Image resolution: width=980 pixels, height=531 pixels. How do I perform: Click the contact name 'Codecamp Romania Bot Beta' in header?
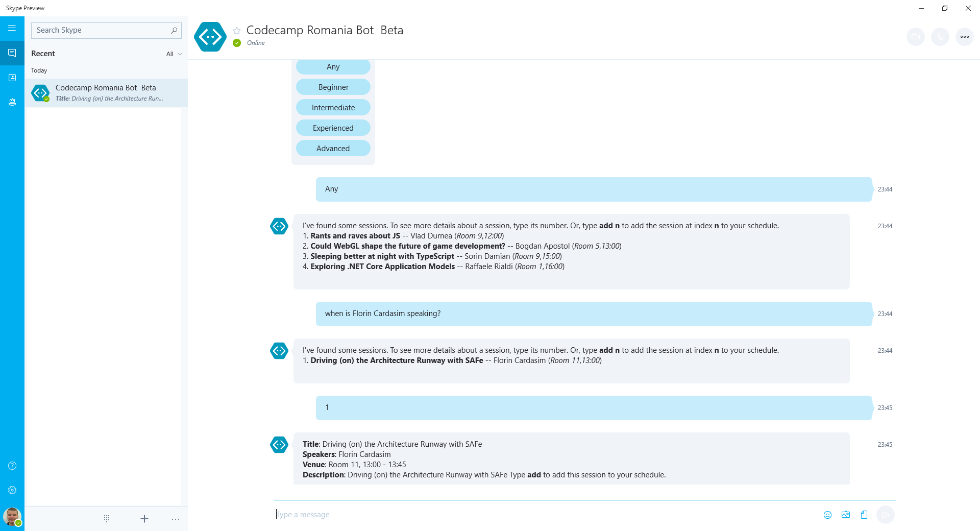point(325,30)
